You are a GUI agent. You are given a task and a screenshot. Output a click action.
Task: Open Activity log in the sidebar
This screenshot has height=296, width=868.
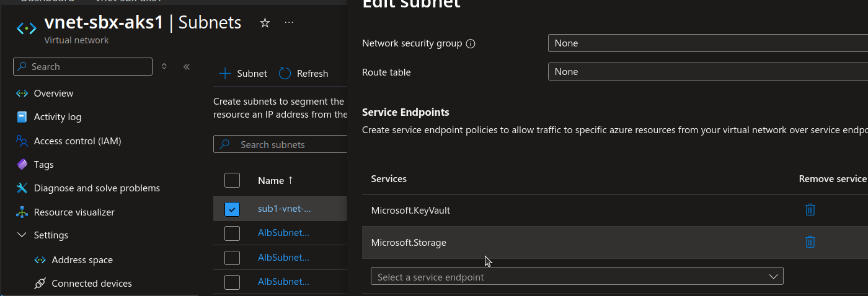click(x=58, y=117)
